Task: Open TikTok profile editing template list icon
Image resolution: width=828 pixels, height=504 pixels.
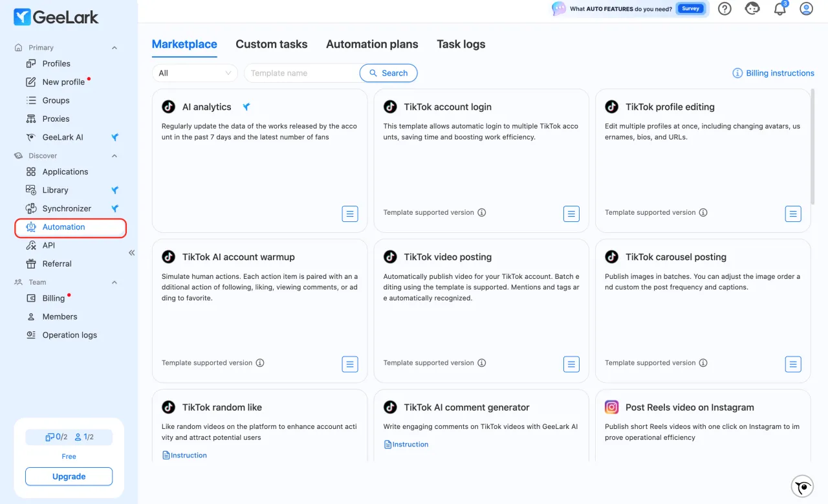Action: [793, 214]
